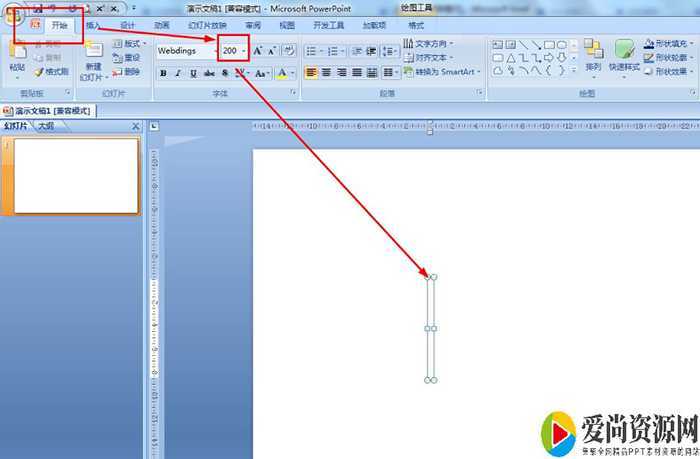Open Quick Styles (快速样式) gallery
700x459 pixels.
click(x=625, y=57)
